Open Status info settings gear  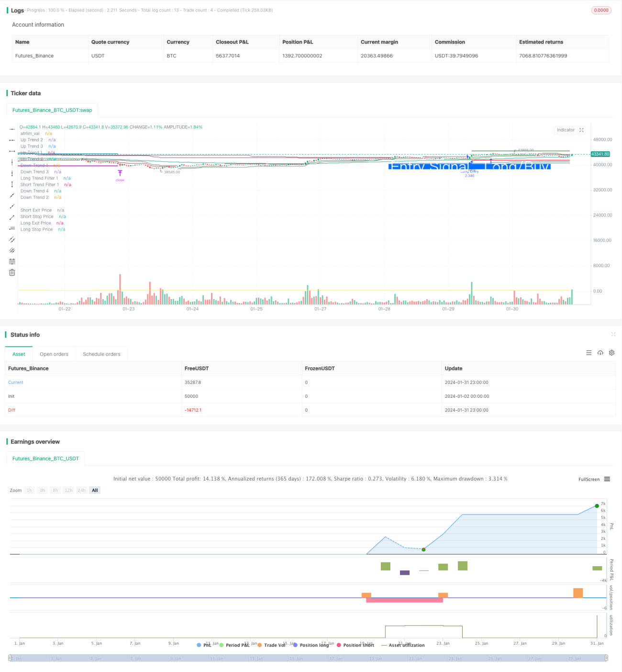(611, 353)
